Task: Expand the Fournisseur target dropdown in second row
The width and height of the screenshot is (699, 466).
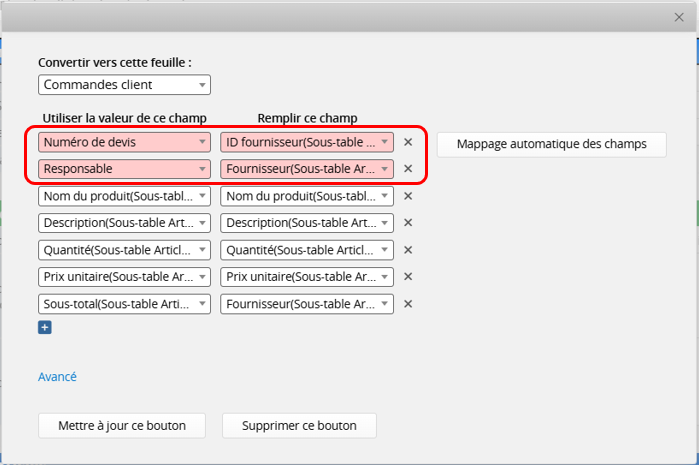Action: tap(307, 169)
